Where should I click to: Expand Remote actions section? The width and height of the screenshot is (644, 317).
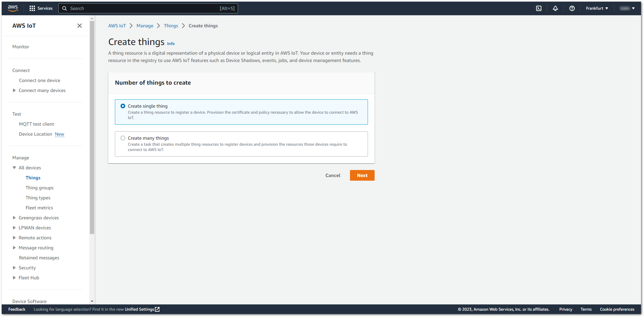coord(14,238)
